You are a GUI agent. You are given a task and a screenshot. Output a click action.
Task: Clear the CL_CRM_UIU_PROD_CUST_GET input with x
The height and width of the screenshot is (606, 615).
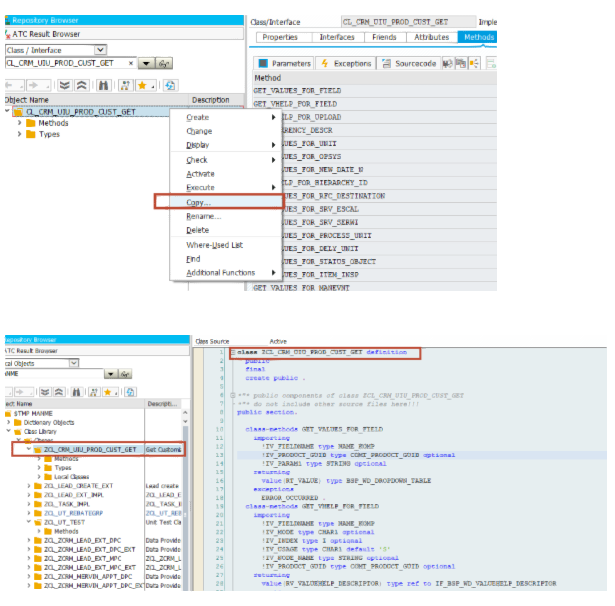(131, 63)
